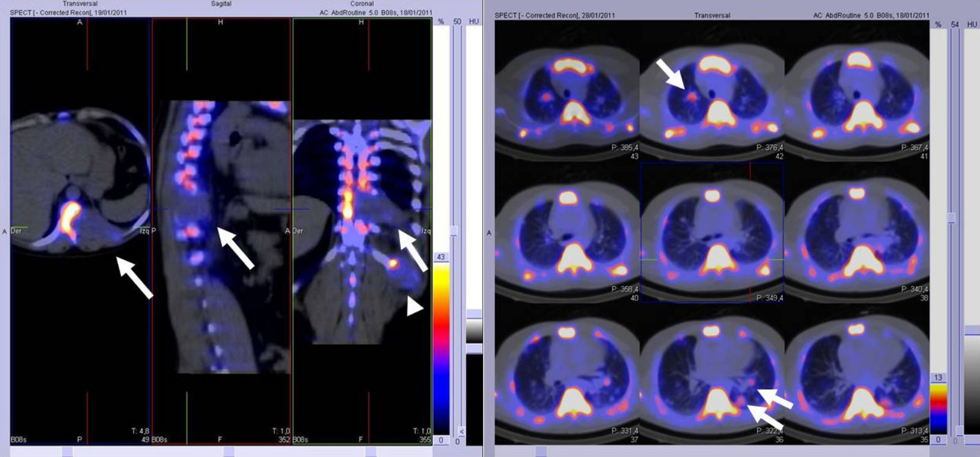Click the scroll handle under Coronal view
The height and width of the screenshot is (457, 980).
371,451
